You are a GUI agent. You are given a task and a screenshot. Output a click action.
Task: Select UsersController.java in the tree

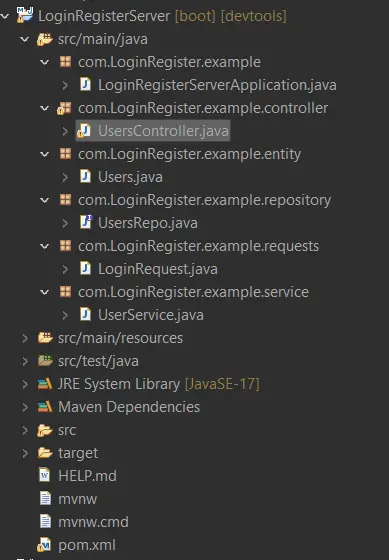(x=163, y=131)
